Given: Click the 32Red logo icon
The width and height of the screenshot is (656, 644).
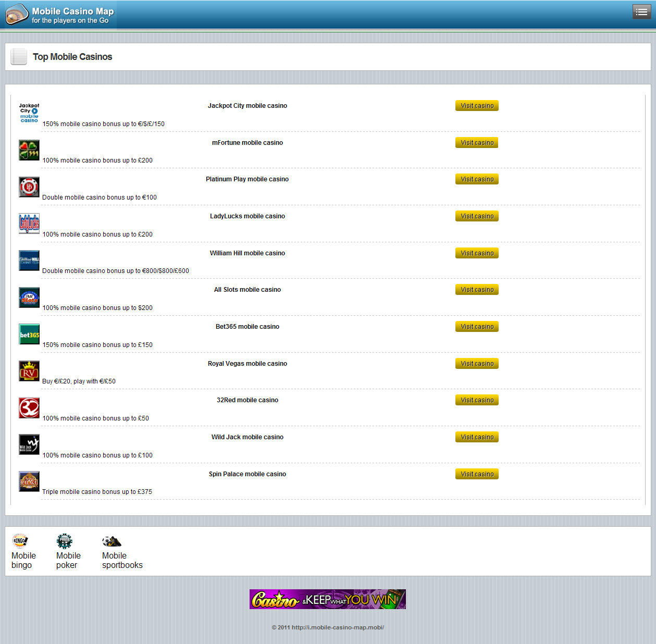Looking at the screenshot, I should pos(29,408).
